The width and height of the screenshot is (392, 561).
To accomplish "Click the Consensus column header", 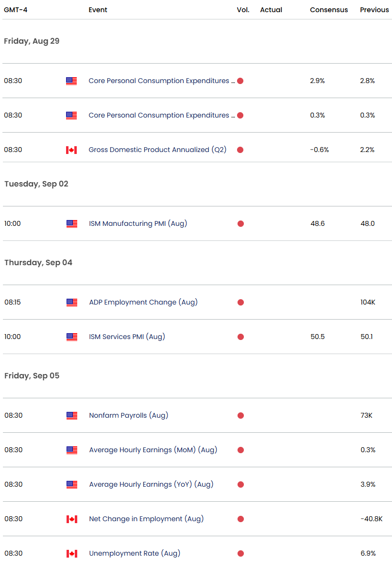I will (329, 10).
